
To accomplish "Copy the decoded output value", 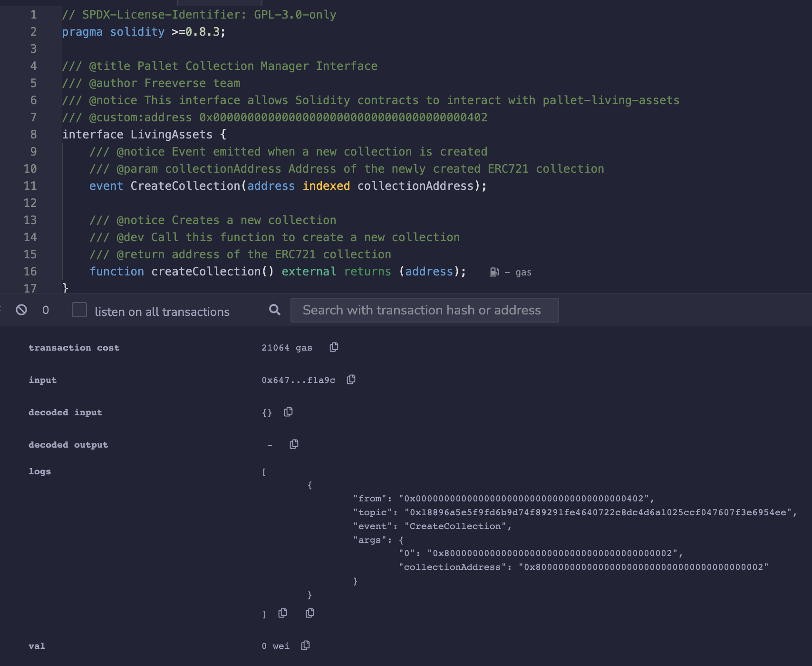I will 294,444.
